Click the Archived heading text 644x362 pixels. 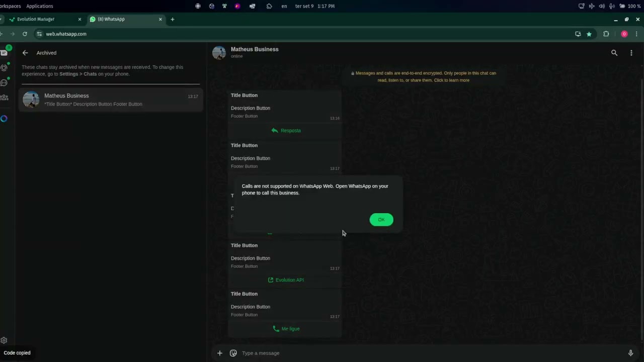click(x=46, y=53)
